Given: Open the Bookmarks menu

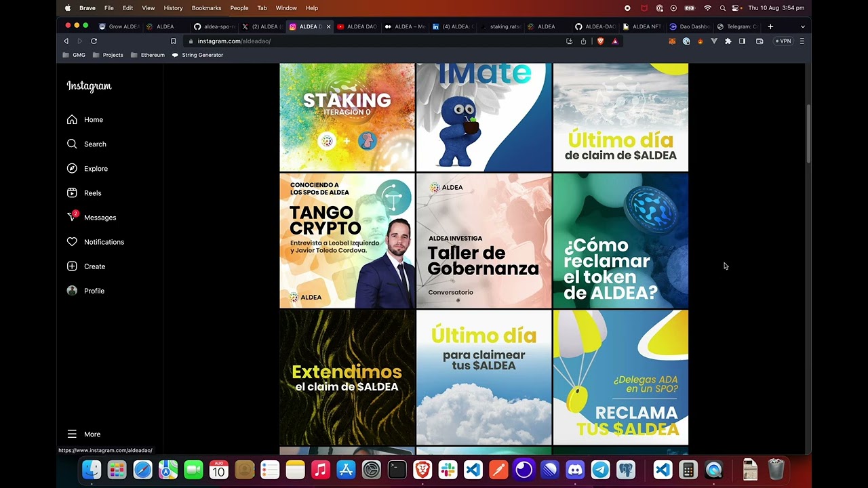Looking at the screenshot, I should coord(206,8).
